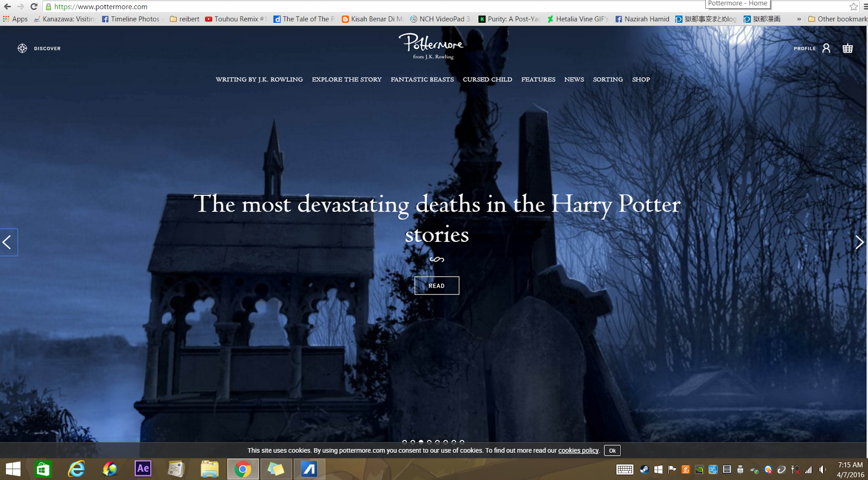Open The Tale of The bookmark

point(305,19)
